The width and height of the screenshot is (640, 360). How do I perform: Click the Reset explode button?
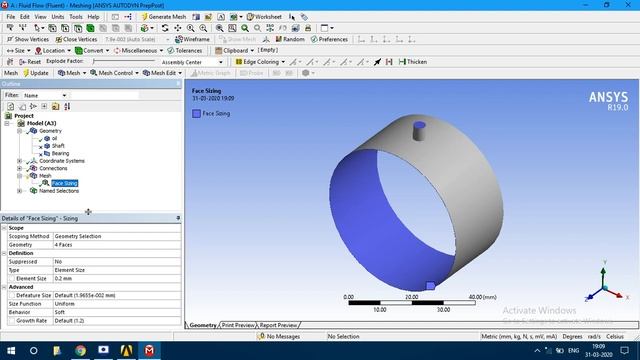(30, 62)
